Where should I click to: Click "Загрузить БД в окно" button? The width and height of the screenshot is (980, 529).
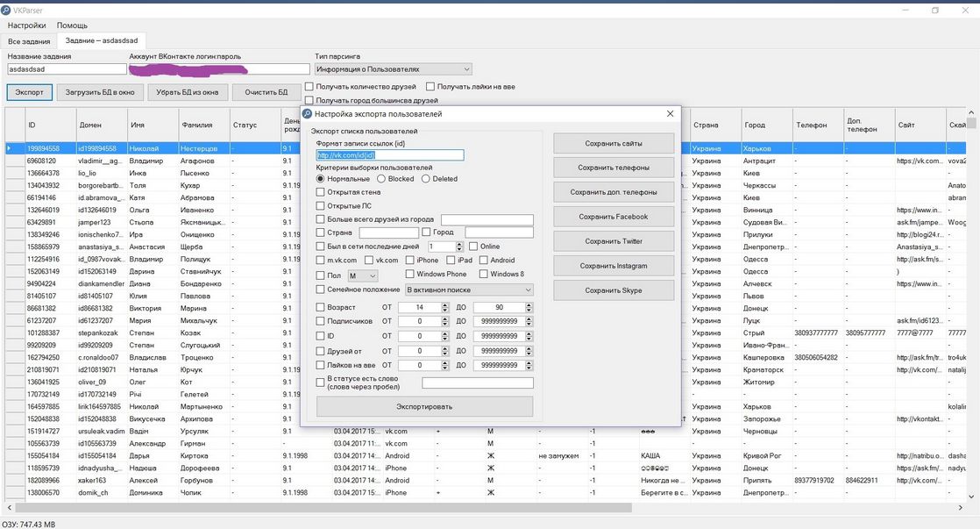(x=100, y=92)
